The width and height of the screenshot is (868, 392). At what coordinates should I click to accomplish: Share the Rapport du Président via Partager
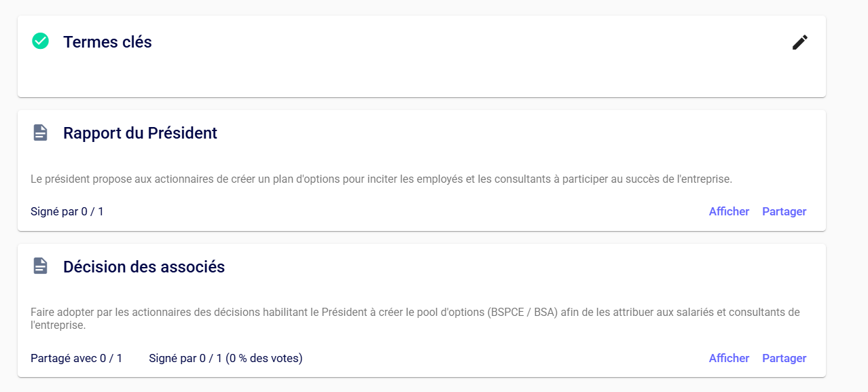click(784, 211)
